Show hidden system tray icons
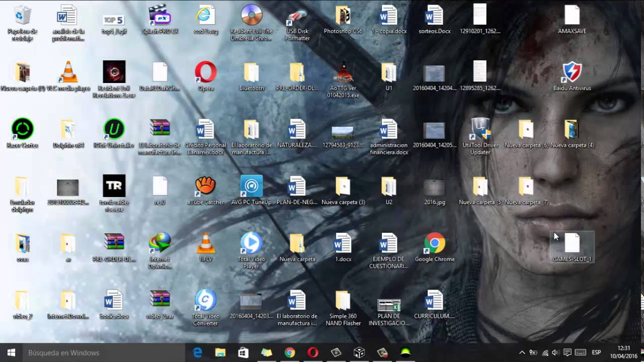 tap(522, 352)
